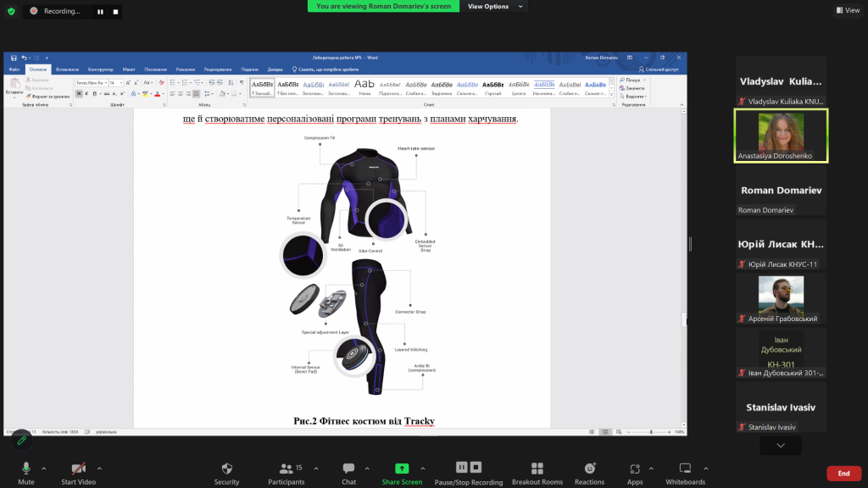Show more participants with down chevron
This screenshot has width=868, height=488.
(781, 446)
